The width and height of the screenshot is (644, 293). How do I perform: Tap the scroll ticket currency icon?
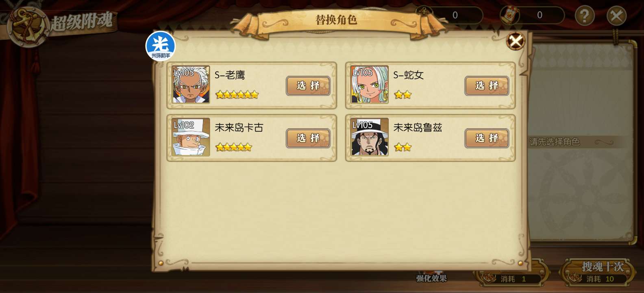(x=510, y=15)
